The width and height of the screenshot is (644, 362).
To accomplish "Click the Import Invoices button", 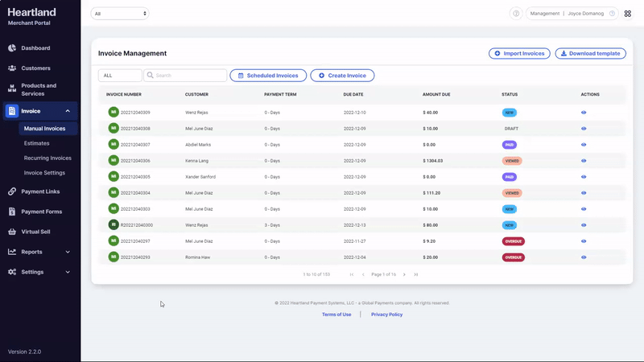I will point(519,53).
